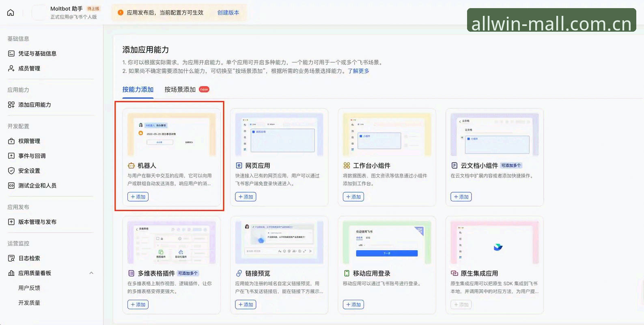The width and height of the screenshot is (644, 325).
Task: Click the 链接预览 link icon
Action: click(239, 273)
